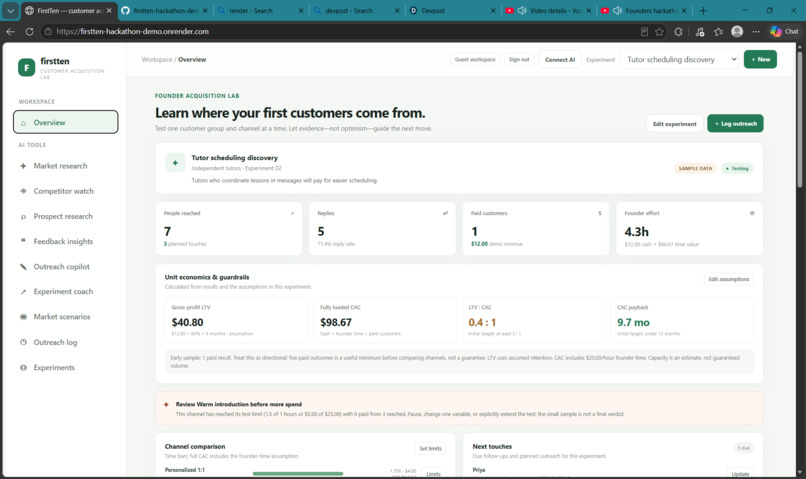Open browser settings three-dots menu
Viewport: 806px width, 479px height.
coord(756,32)
